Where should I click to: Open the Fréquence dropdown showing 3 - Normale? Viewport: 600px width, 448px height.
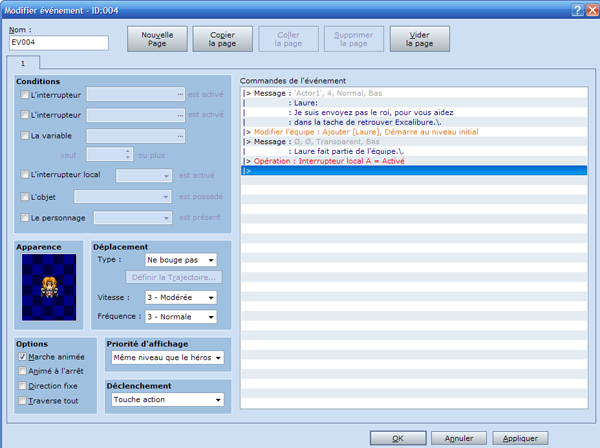point(181,317)
